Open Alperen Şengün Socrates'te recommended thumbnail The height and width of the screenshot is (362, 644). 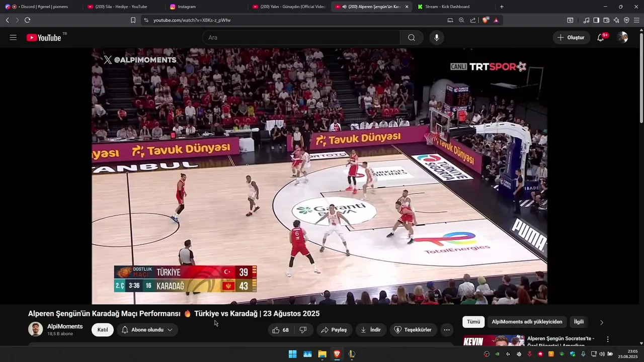click(494, 340)
